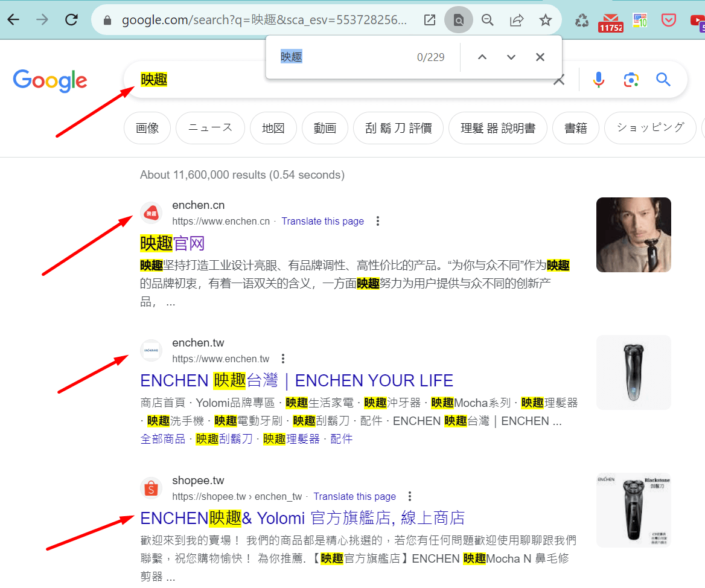Share the page via the share icon
The width and height of the screenshot is (705, 588).
[x=516, y=19]
